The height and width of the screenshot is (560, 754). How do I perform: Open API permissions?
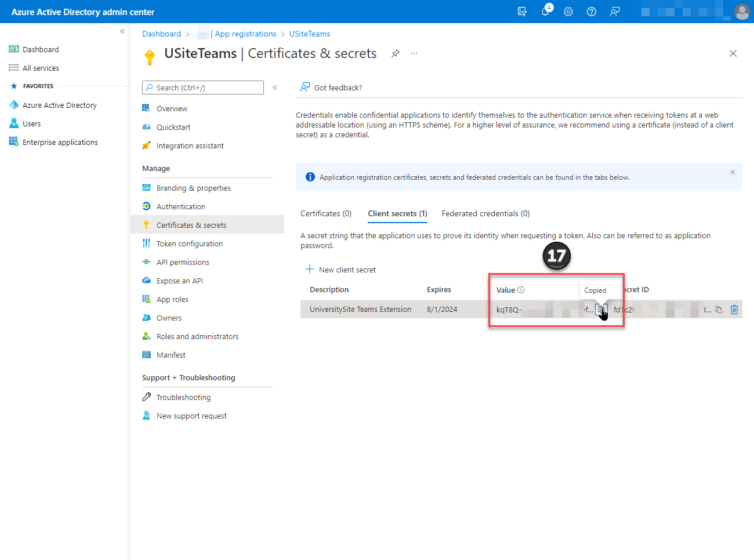click(183, 262)
